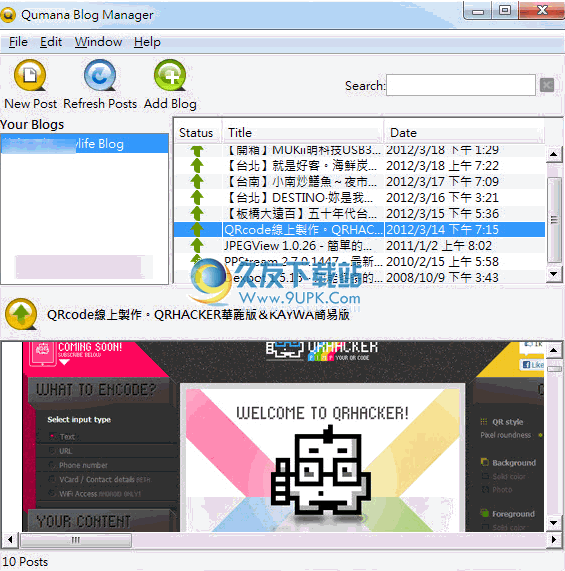Click date '2011/1/2 上午 8:02'
Viewport: 565px width, 571px height.
coord(439,245)
